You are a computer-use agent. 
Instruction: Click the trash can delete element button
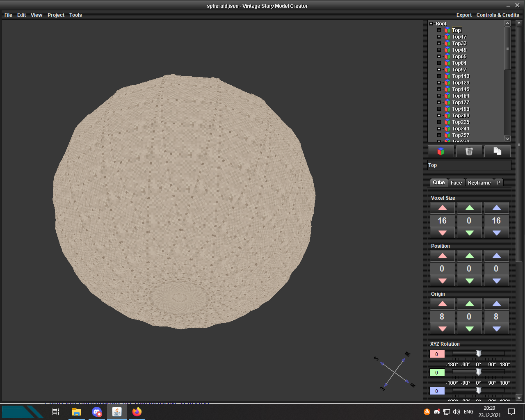click(469, 151)
